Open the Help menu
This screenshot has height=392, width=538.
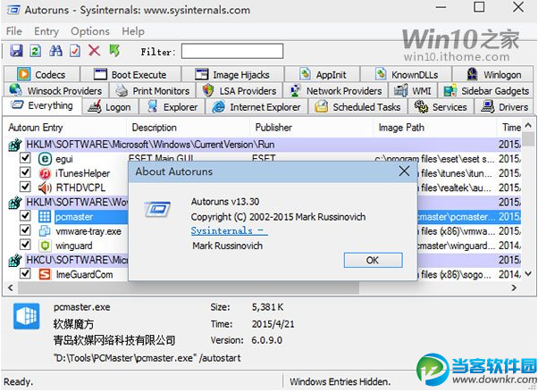click(x=133, y=31)
